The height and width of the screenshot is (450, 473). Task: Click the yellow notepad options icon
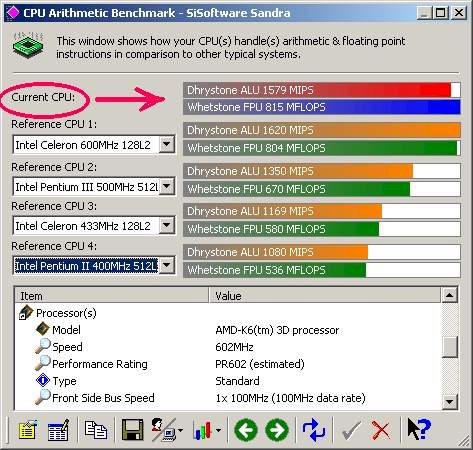[x=28, y=429]
